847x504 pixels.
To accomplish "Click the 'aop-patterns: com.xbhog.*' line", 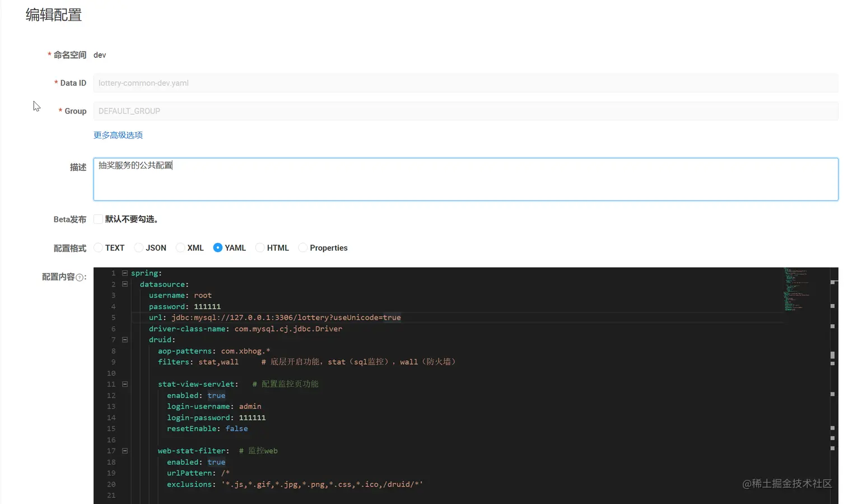I will 214,351.
